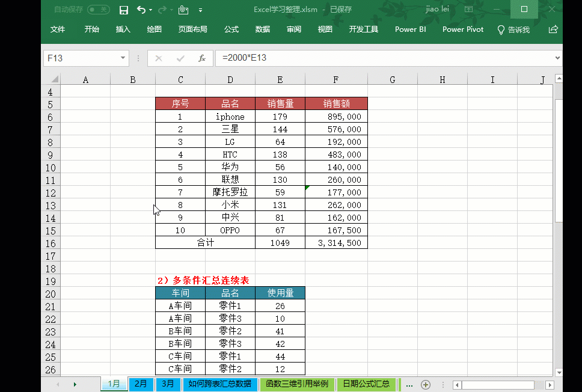Click the Save icon
This screenshot has width=582, height=392.
[x=124, y=10]
